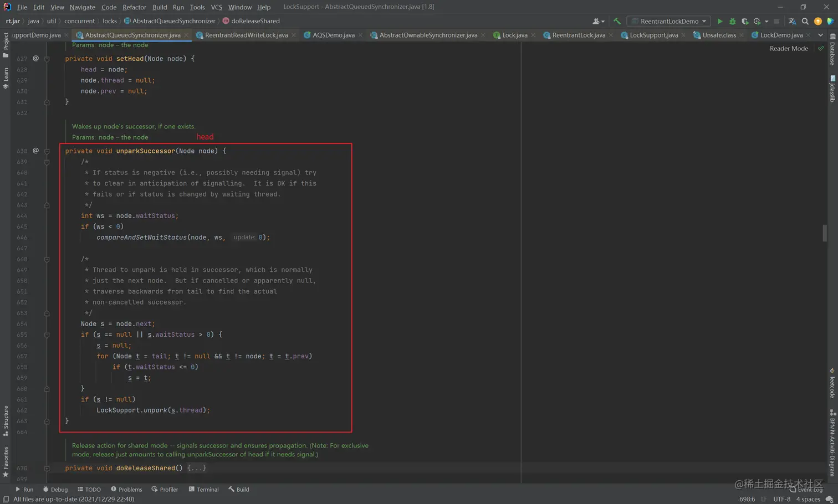The image size is (838, 504).
Task: Expand the profiler run options arrow
Action: coord(767,21)
